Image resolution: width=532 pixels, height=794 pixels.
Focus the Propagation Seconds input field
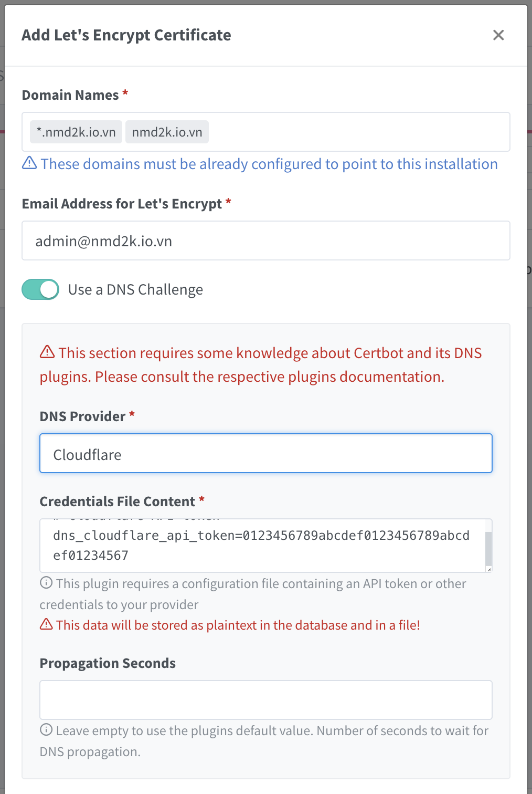265,700
